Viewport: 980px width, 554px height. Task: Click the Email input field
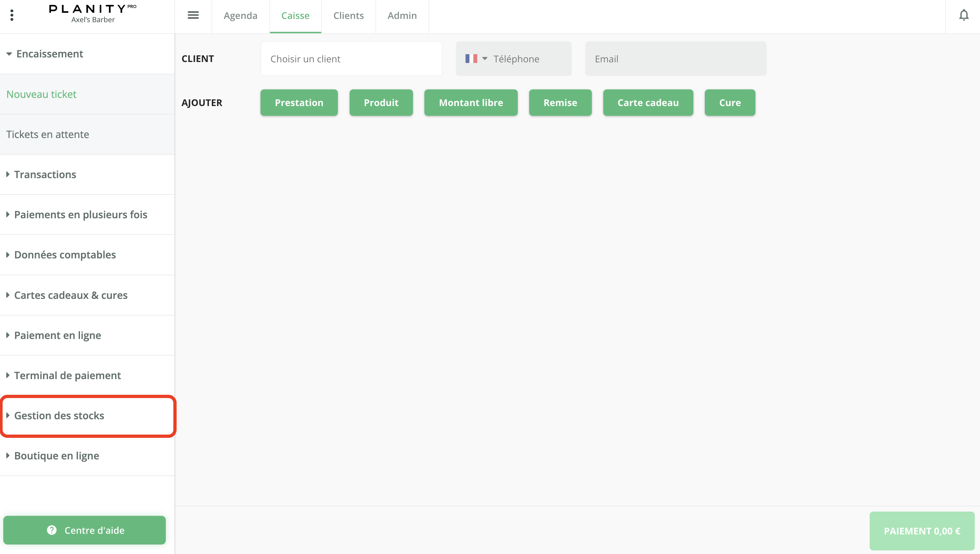click(x=675, y=59)
